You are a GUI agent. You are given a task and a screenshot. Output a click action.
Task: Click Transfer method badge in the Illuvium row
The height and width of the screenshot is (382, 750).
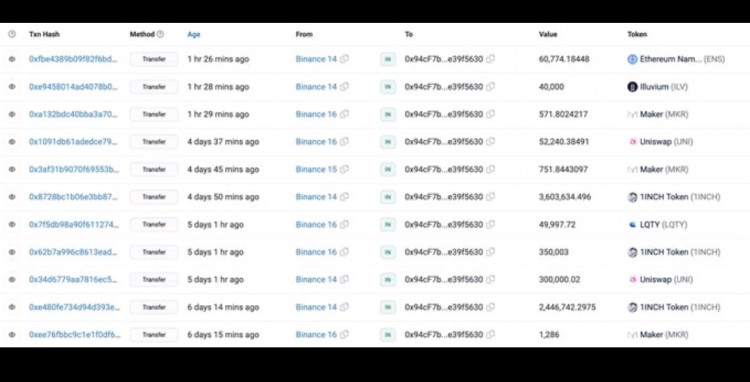154,87
